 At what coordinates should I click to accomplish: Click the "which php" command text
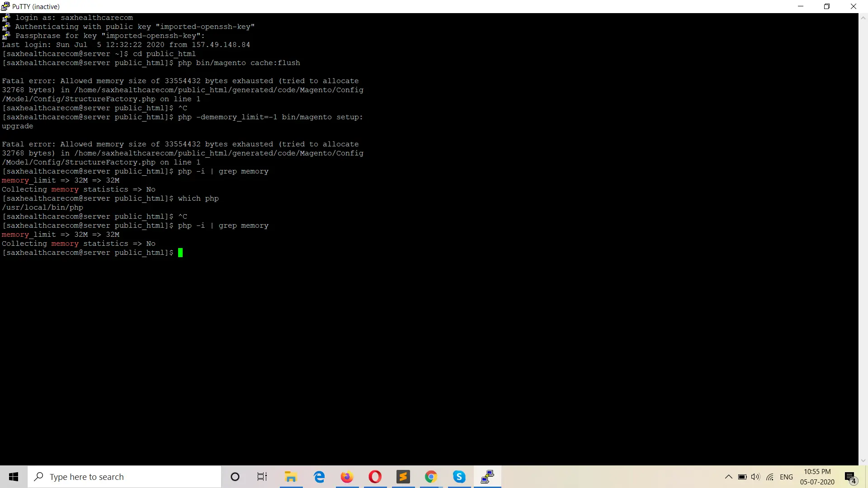(x=198, y=198)
